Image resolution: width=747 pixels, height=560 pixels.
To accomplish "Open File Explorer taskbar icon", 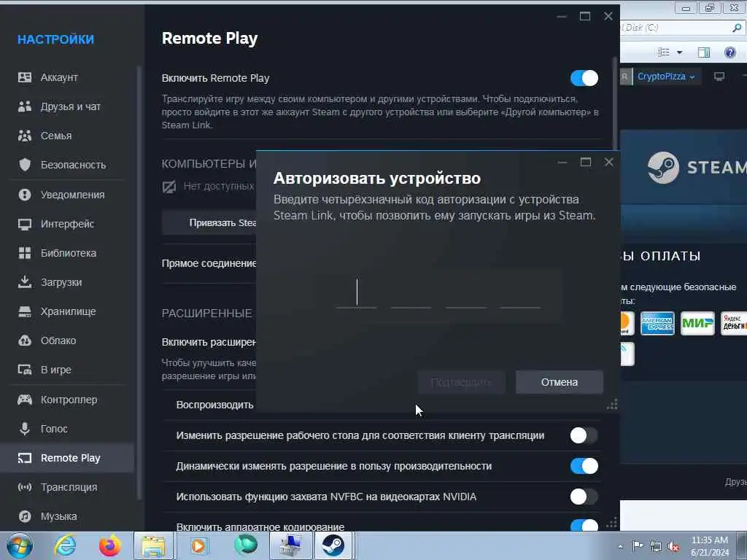I will coord(153,545).
